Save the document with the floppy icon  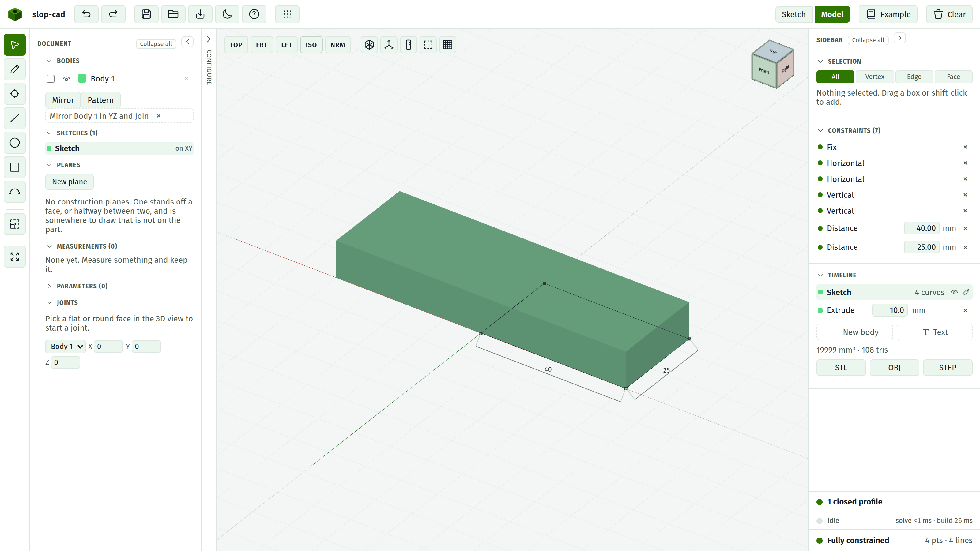(146, 14)
